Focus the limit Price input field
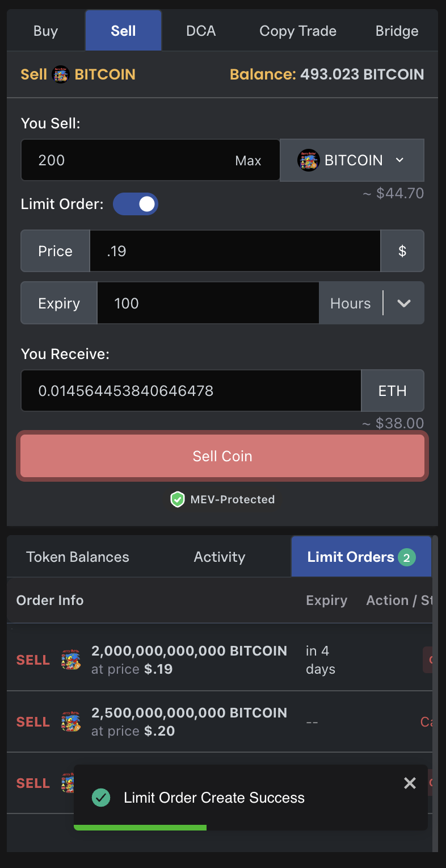This screenshot has height=868, width=446. coord(235,251)
